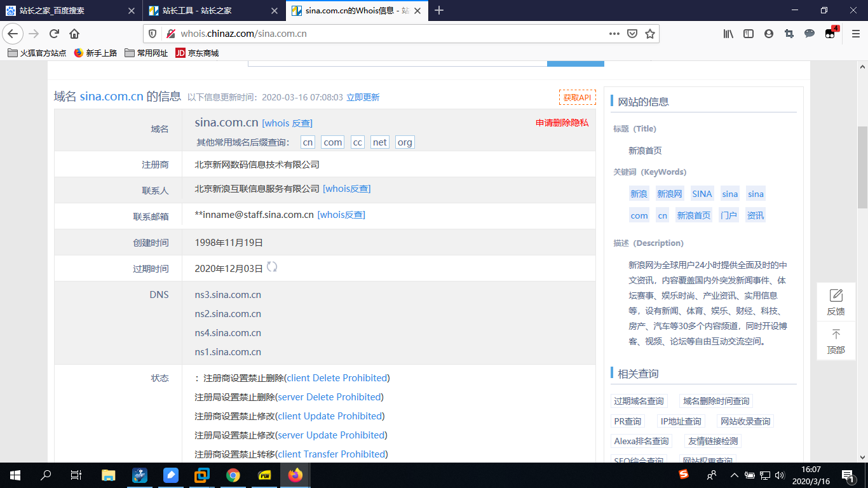Open 友情链接检测 related query
The width and height of the screenshot is (868, 488).
pyautogui.click(x=712, y=441)
